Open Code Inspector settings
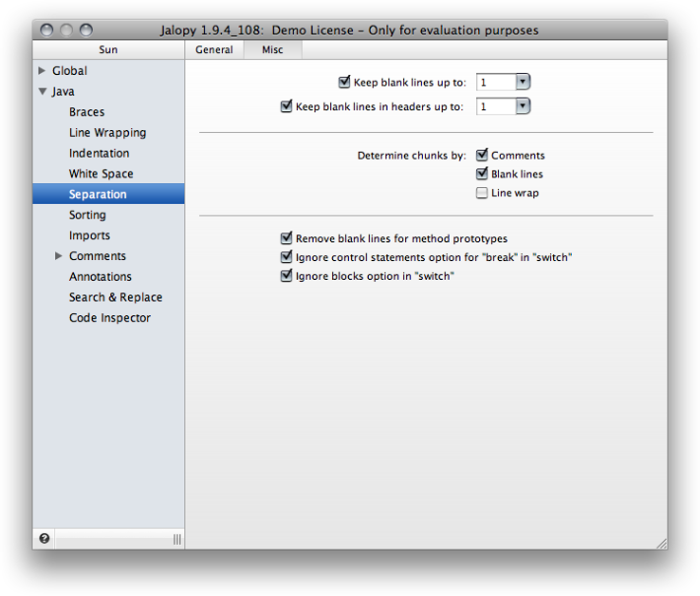This screenshot has height=596, width=700. click(x=109, y=317)
